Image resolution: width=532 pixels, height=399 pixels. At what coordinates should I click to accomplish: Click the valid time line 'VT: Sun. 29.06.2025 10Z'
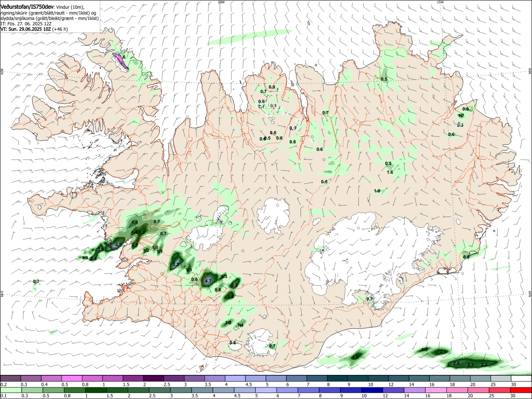[x=26, y=29]
